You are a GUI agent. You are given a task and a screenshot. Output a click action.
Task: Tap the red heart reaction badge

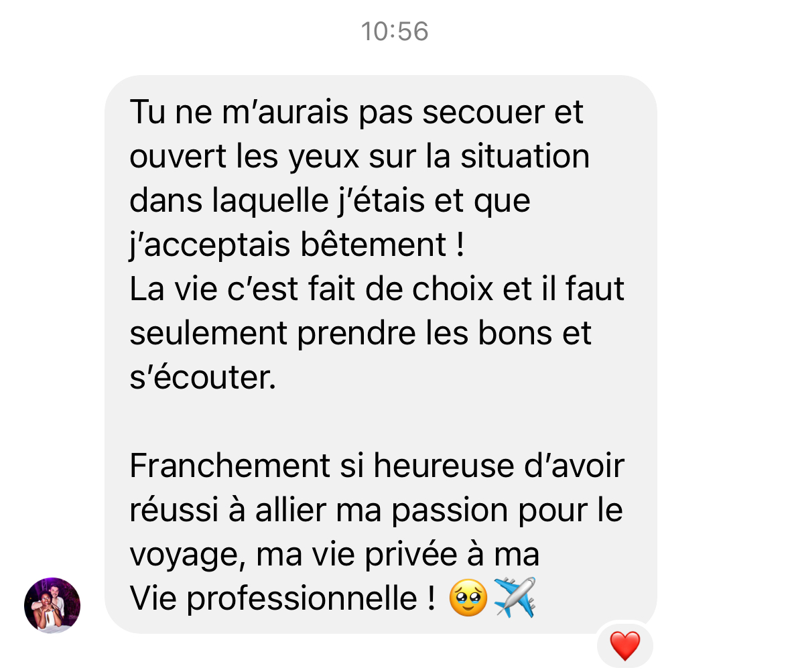click(x=624, y=645)
